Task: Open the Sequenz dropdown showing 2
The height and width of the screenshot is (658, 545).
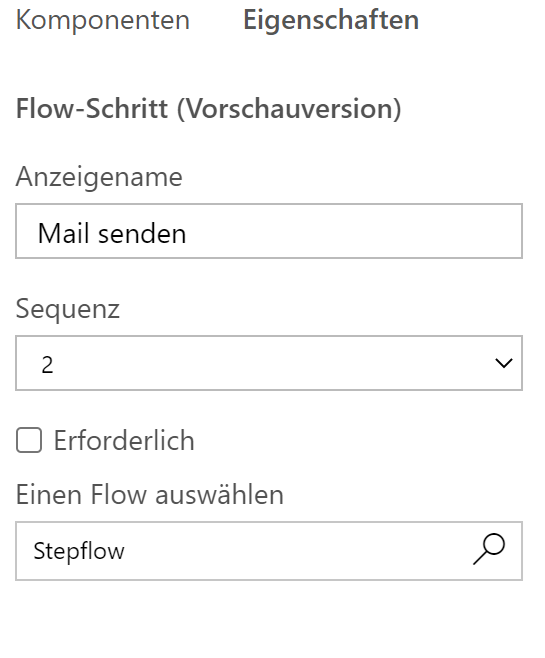Action: pos(269,363)
